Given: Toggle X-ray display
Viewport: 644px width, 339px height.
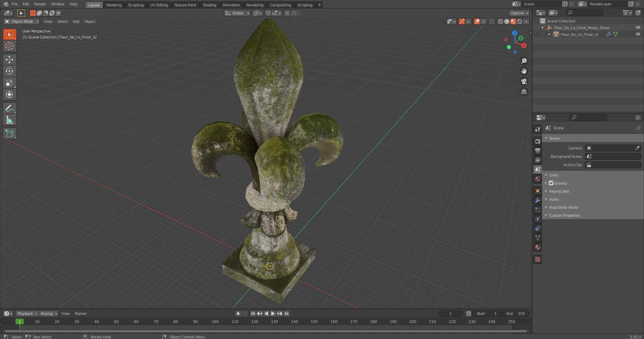Looking at the screenshot, I should (492, 21).
